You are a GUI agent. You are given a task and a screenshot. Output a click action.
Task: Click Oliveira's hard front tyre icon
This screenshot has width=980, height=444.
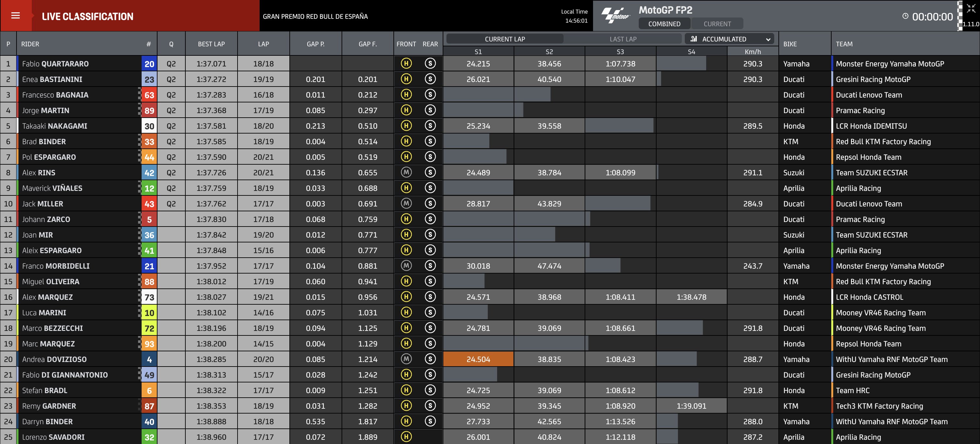406,281
